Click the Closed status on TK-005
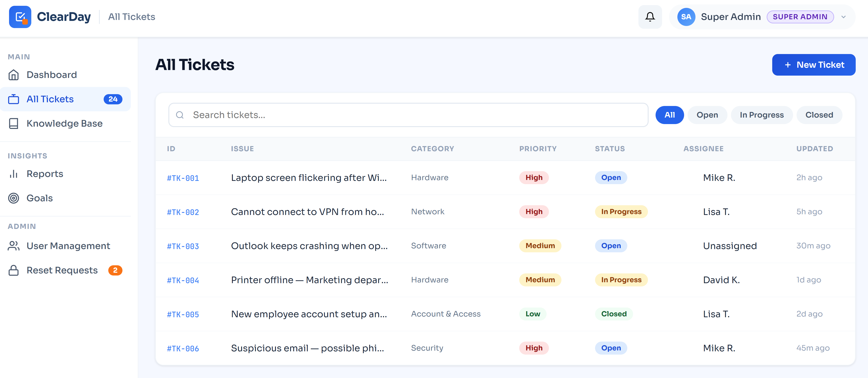 point(614,314)
